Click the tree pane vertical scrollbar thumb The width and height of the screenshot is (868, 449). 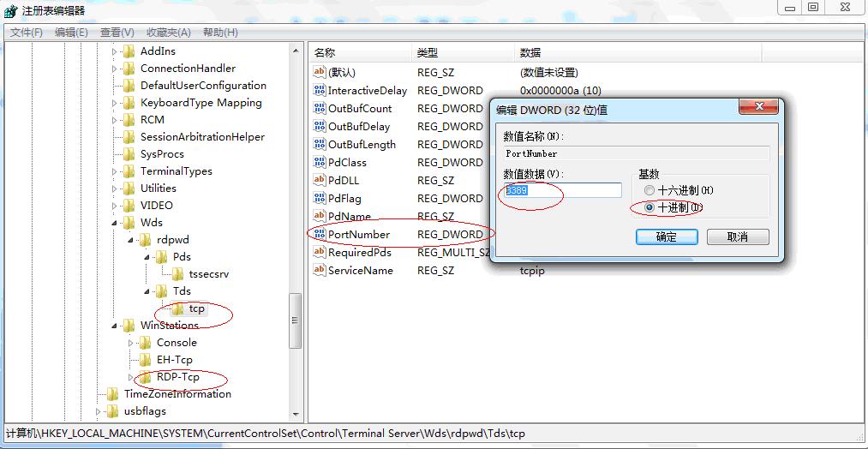(296, 320)
